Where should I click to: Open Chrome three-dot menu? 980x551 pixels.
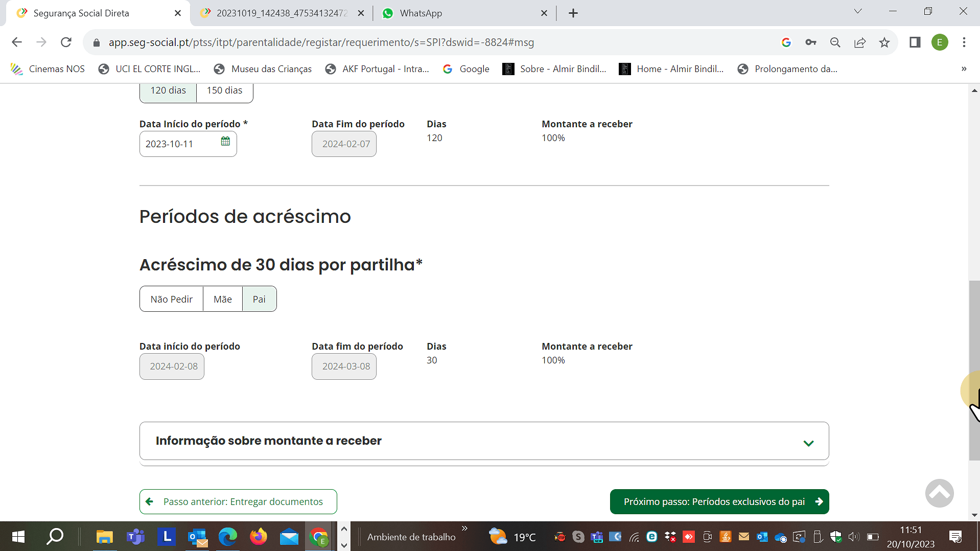click(964, 42)
